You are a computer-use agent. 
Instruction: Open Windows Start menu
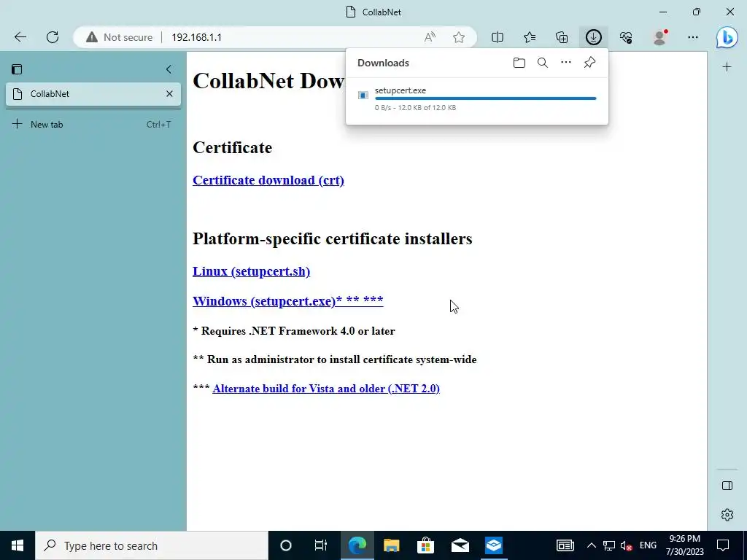(18, 545)
